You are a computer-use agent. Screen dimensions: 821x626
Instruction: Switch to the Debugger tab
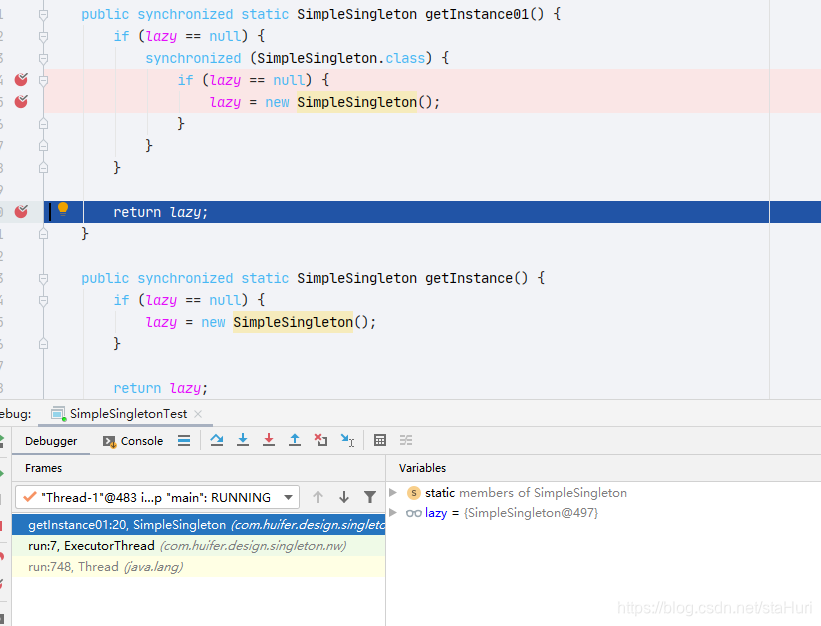(x=51, y=441)
